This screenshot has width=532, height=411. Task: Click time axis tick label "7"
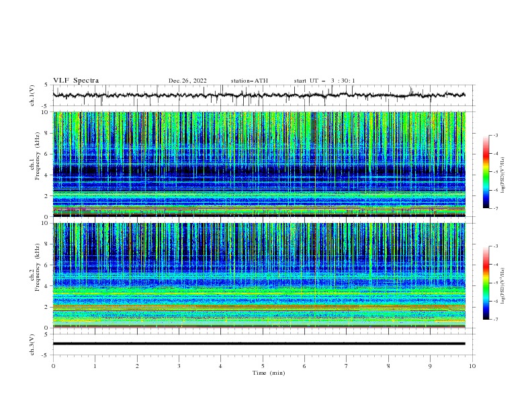coord(347,366)
